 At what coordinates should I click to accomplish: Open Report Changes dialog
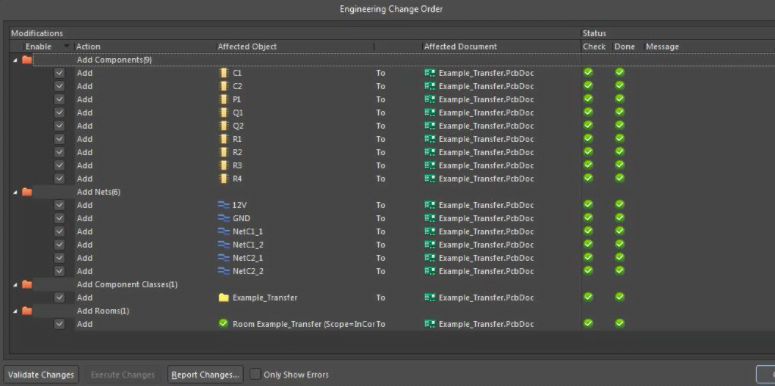point(205,375)
